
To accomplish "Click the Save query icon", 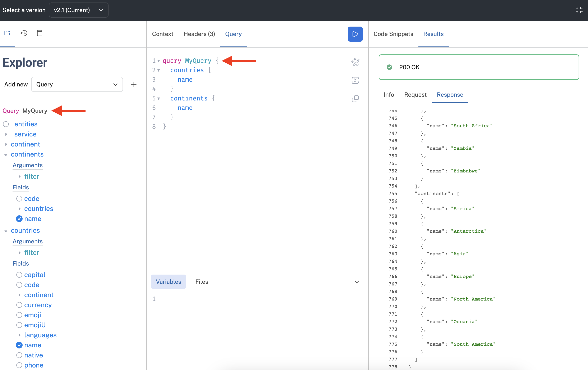I will [x=40, y=33].
